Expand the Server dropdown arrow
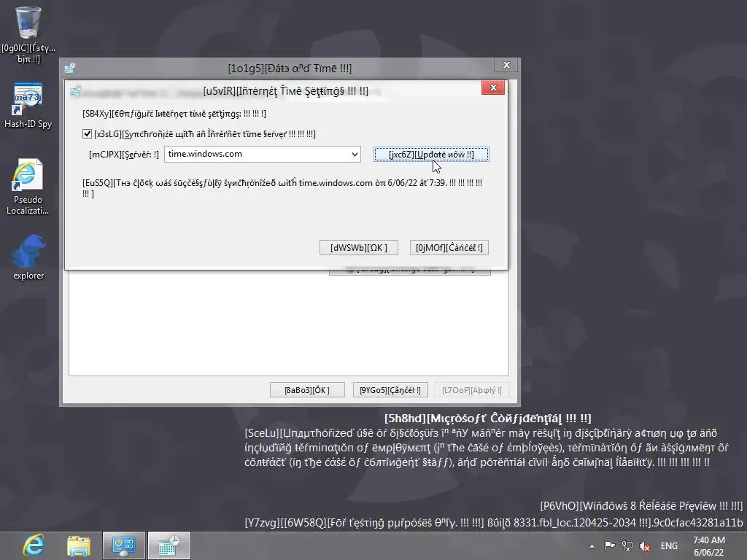747x560 pixels. tap(355, 155)
